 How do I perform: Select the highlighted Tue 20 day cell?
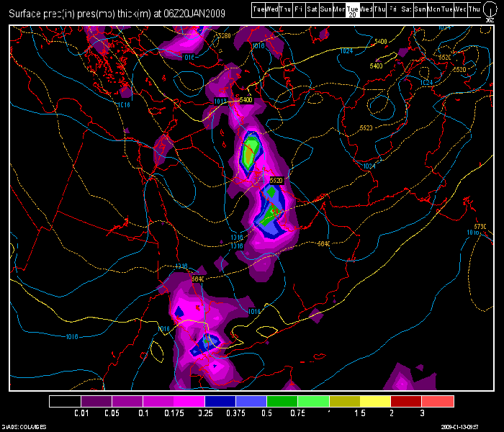353,9
